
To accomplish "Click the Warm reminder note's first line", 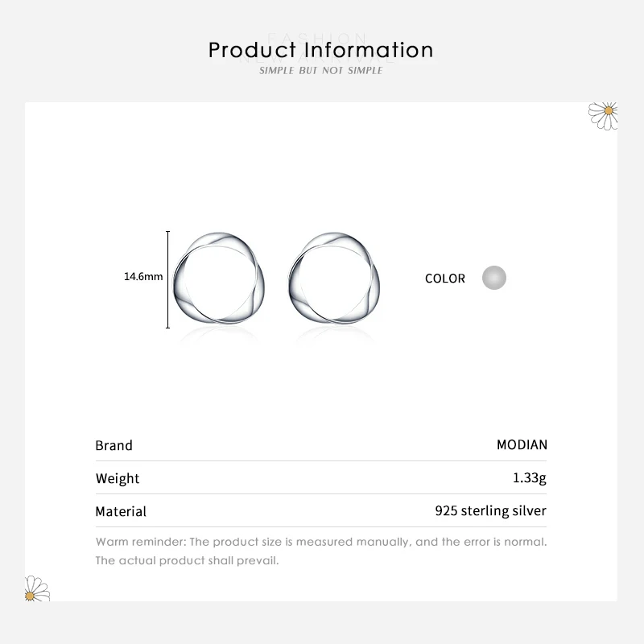I will (320, 542).
